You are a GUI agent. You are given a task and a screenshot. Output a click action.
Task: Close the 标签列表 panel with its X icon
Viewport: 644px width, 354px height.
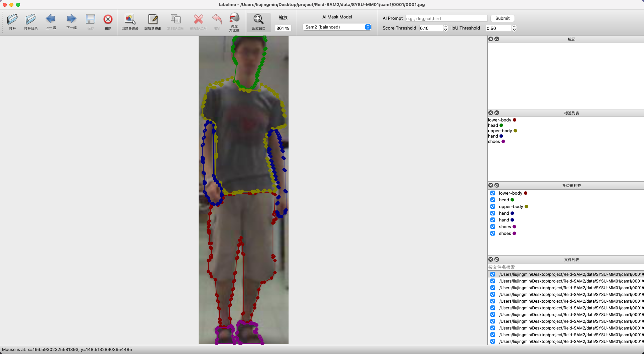[491, 113]
